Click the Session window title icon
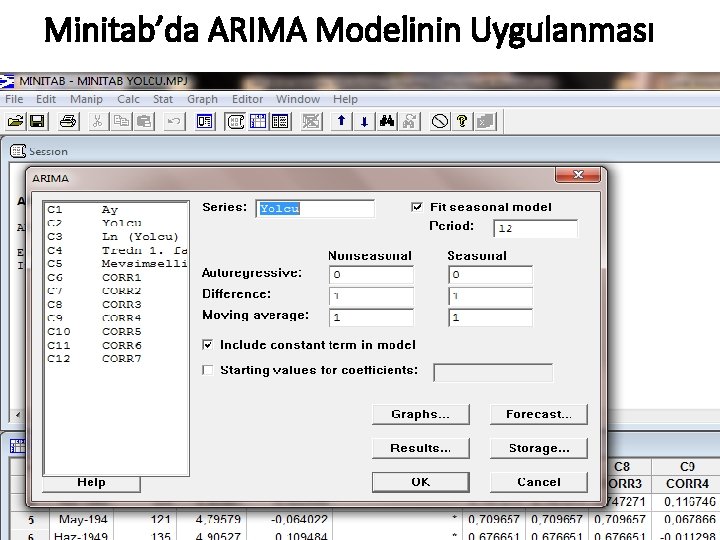Viewport: 720px width, 540px height. click(17, 151)
